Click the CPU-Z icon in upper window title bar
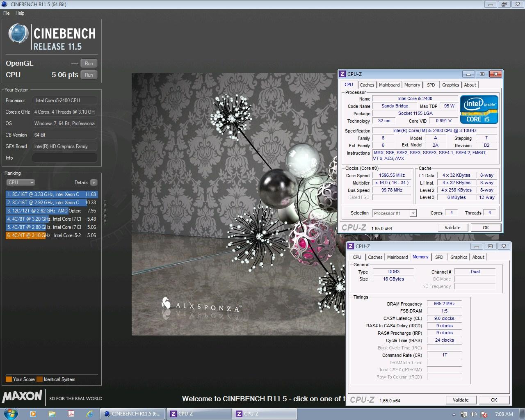 (342, 74)
